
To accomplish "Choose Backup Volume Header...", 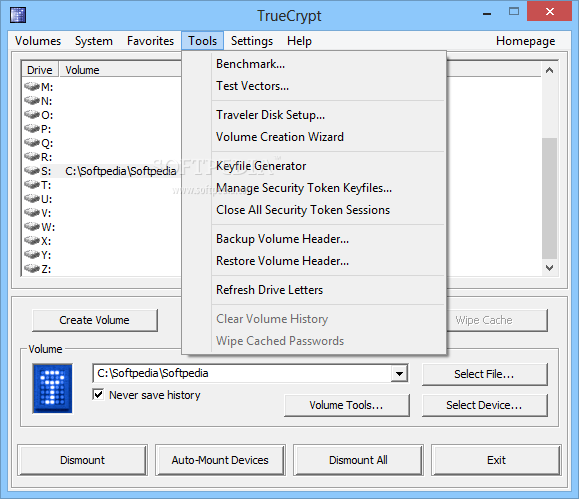I will (x=314, y=239).
